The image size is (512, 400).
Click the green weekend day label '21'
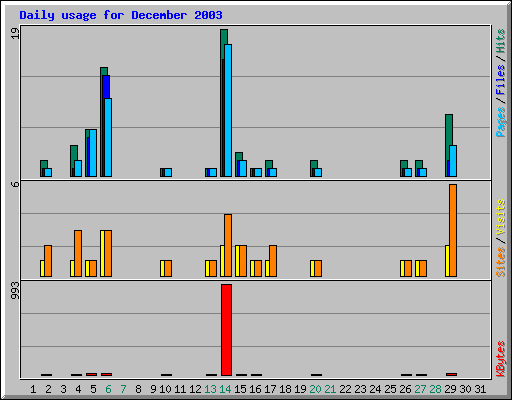330,389
